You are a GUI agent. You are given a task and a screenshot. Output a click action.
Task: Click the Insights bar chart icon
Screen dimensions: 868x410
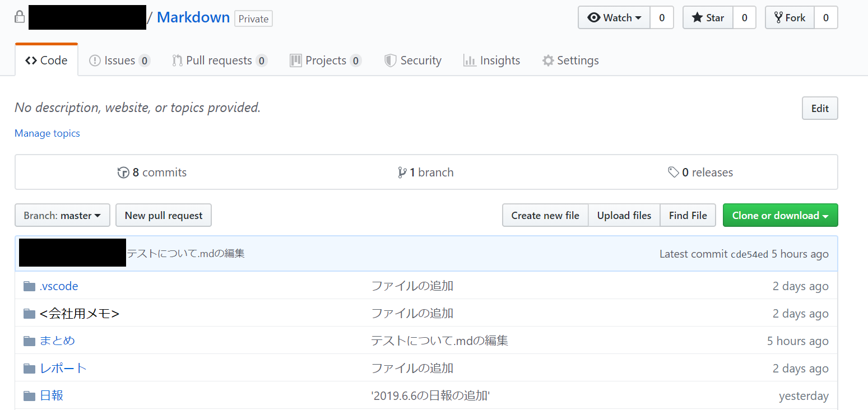(x=470, y=60)
